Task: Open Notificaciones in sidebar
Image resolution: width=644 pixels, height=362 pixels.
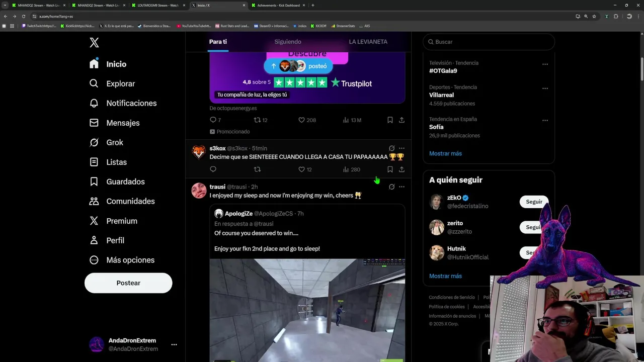Action: [x=123, y=103]
